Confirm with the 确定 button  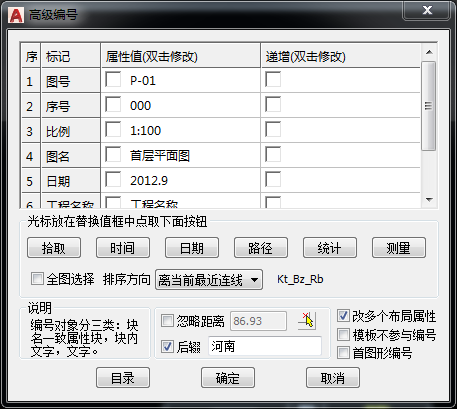pyautogui.click(x=228, y=378)
